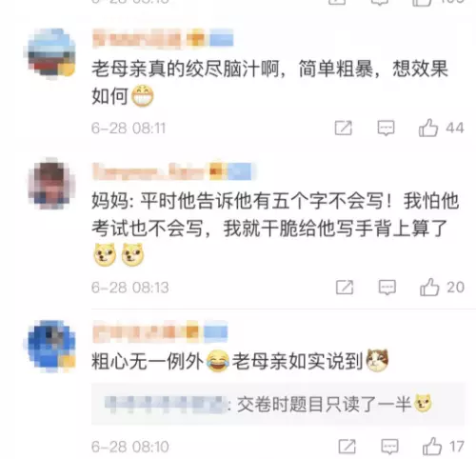476x459 pixels.
Task: Open username above 粗心无一例外 comment
Action: pos(160,330)
